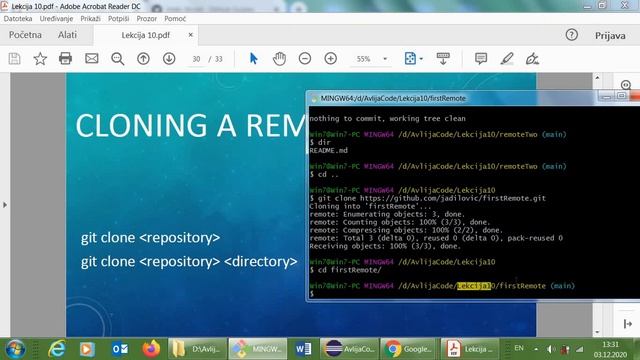Open the Help question mark icon
The image size is (640, 360).
571,35
